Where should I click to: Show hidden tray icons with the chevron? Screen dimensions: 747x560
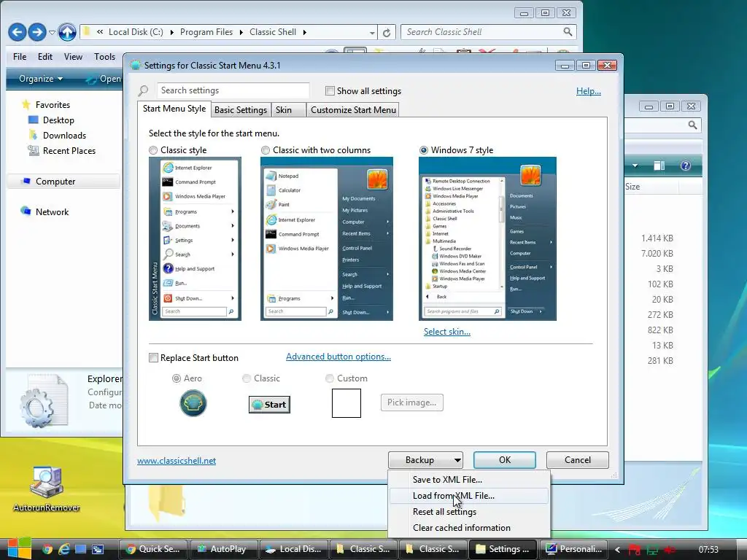coord(617,550)
